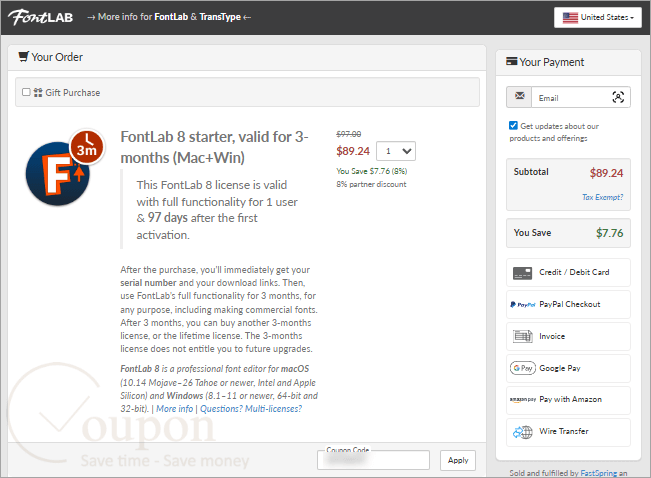Click the Invoice document icon
The height and width of the screenshot is (478, 651).
click(523, 336)
